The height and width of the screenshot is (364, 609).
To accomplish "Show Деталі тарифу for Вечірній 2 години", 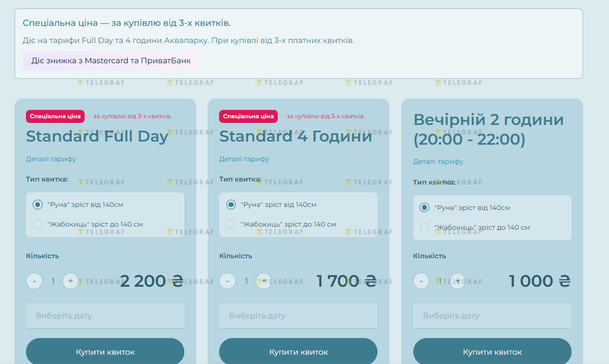I will coord(438,162).
